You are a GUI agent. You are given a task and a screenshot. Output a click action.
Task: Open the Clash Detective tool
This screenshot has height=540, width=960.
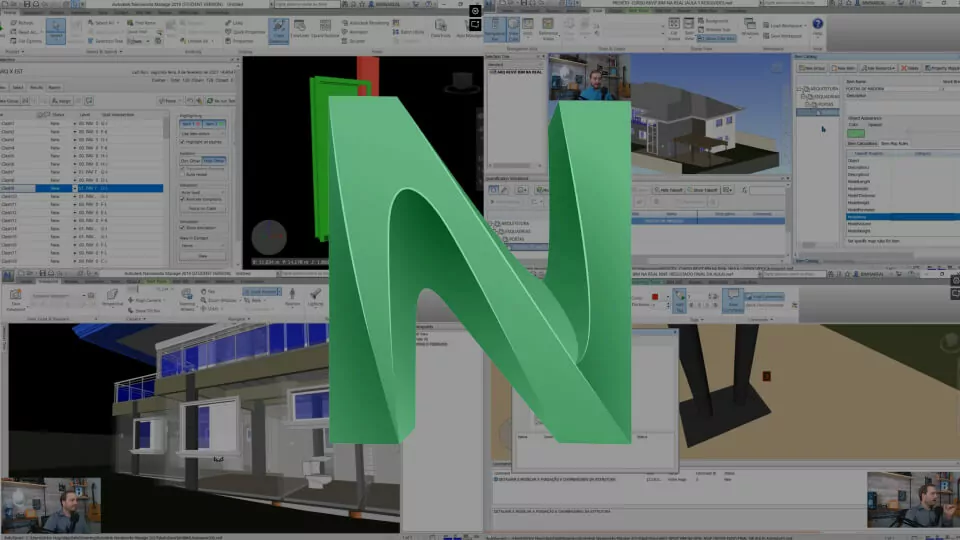click(279, 30)
